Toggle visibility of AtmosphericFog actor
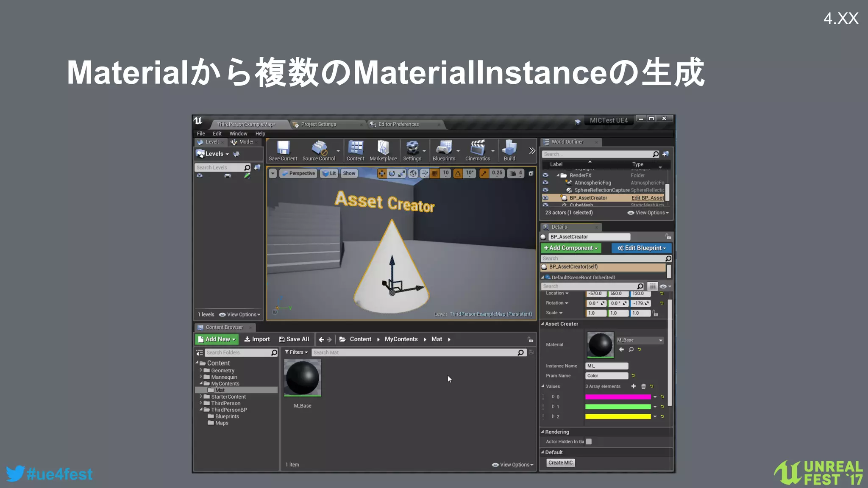The width and height of the screenshot is (868, 488). coord(545,183)
